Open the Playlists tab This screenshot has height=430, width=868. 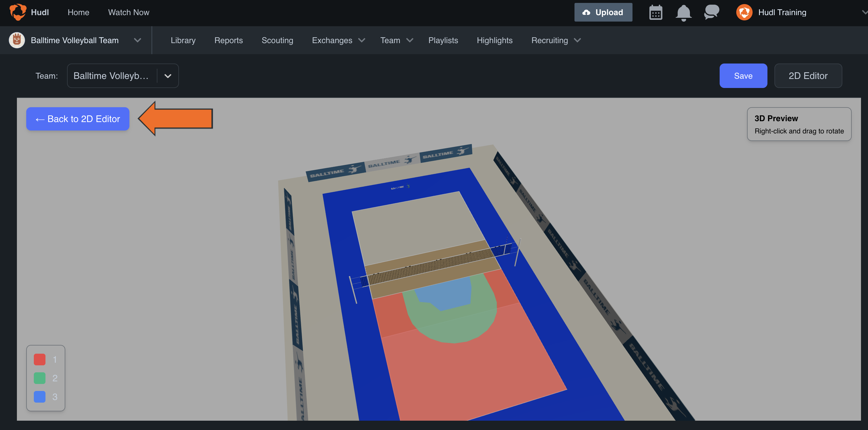pos(443,40)
